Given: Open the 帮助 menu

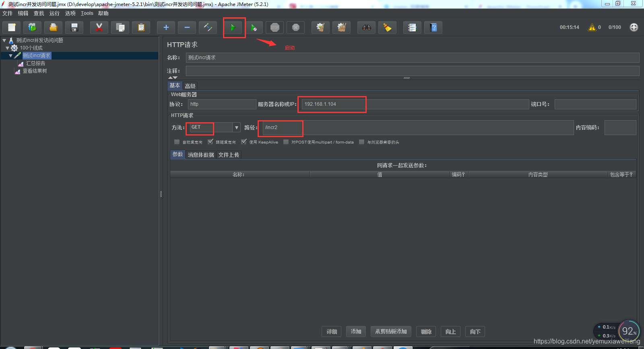Looking at the screenshot, I should [103, 13].
